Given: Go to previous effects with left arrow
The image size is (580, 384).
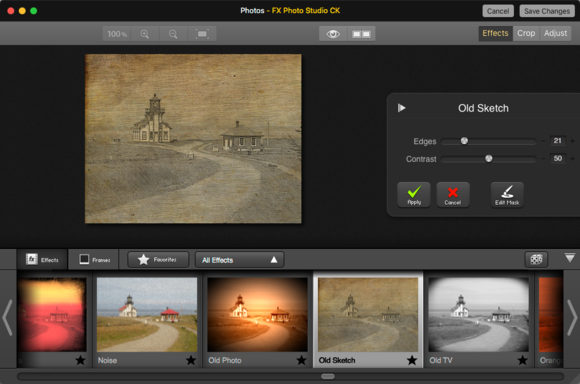Looking at the screenshot, I should [7, 317].
